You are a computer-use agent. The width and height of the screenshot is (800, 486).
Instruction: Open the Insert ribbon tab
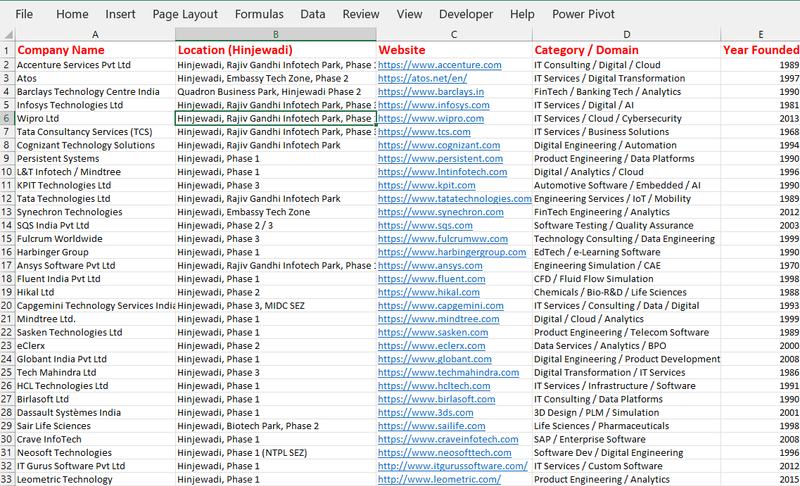120,14
